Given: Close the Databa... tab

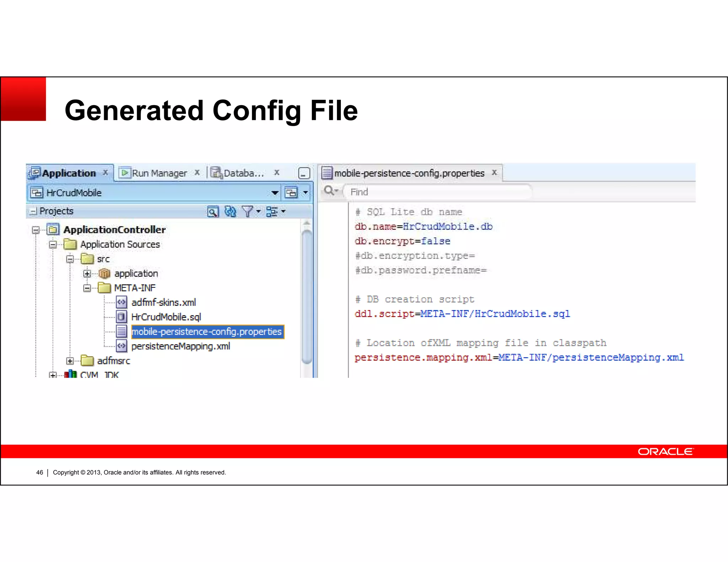Looking at the screenshot, I should [277, 173].
